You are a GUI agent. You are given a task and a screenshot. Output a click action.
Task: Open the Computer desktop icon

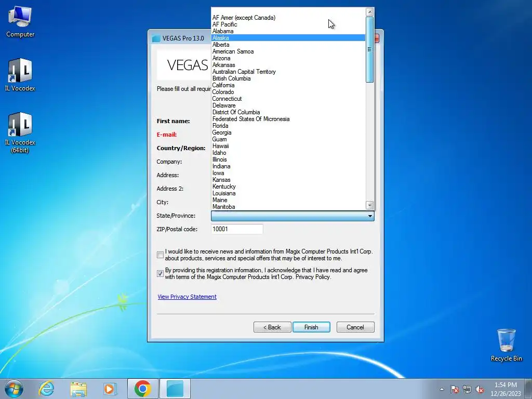(x=20, y=22)
